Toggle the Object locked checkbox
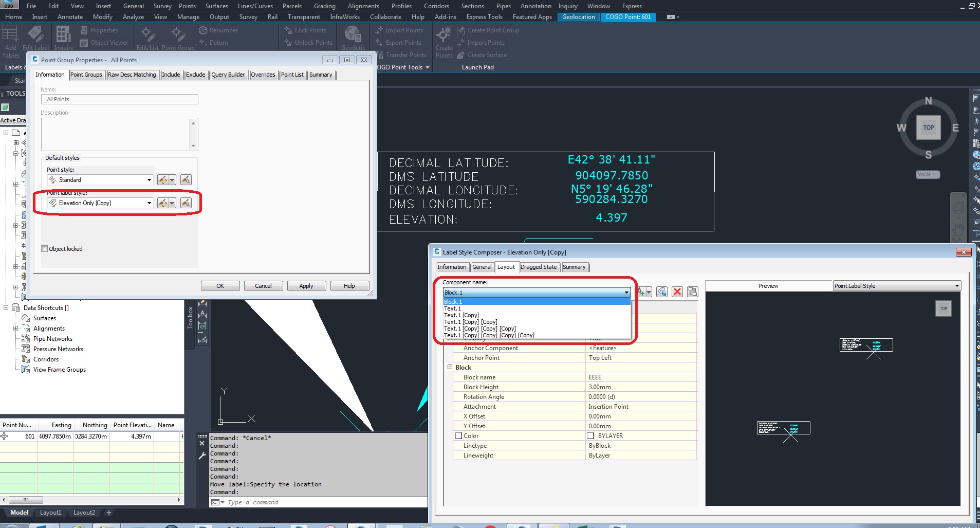The height and width of the screenshot is (528, 980). (45, 249)
